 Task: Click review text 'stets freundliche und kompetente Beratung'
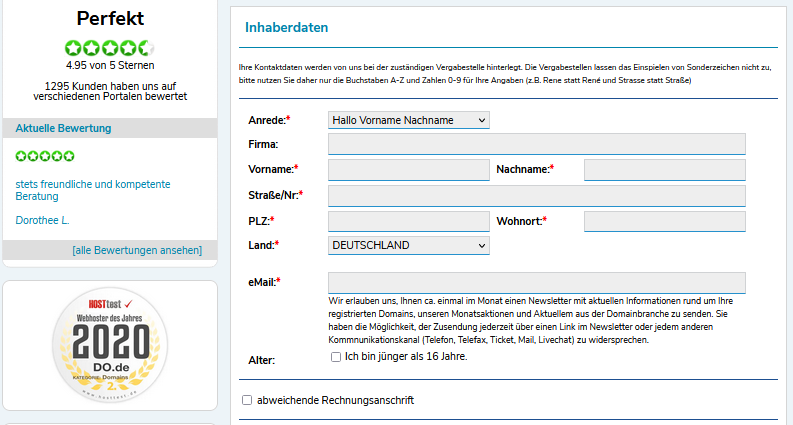point(93,190)
